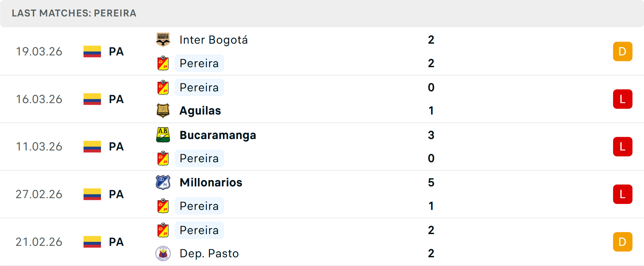
Task: Click Colombia flag on 16.03.26 row
Action: point(92,99)
